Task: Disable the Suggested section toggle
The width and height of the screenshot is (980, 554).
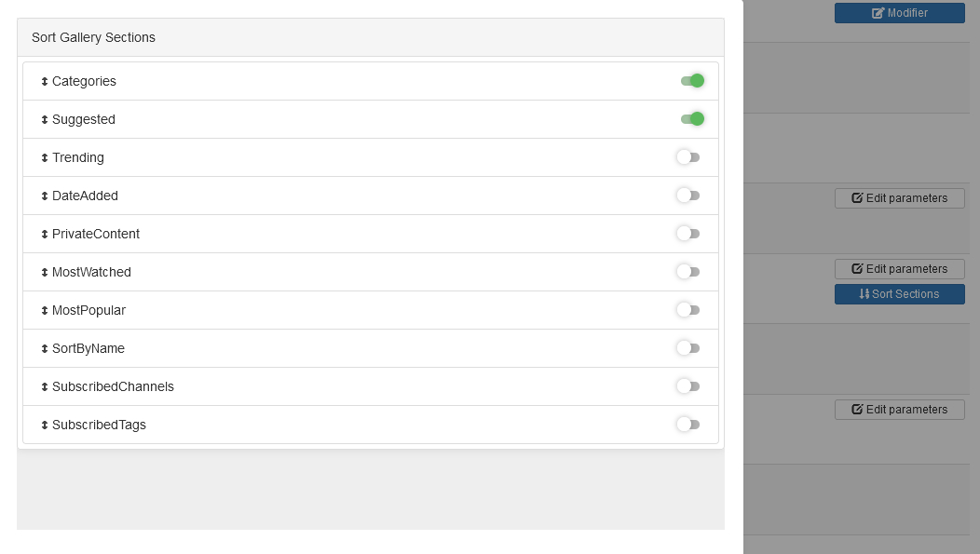Action: coord(692,119)
